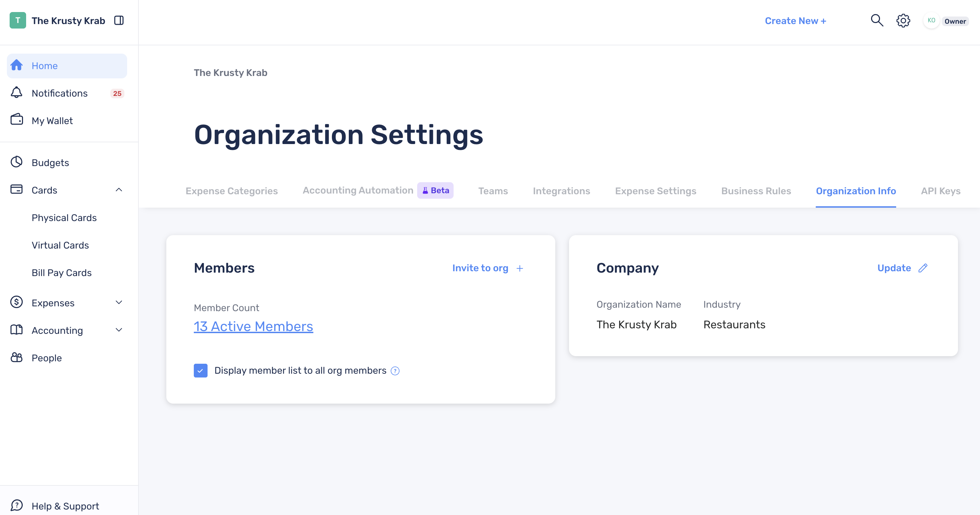Click The Krusty Krab sidebar org name
Screen dimensions: 980x515
pyautogui.click(x=68, y=21)
